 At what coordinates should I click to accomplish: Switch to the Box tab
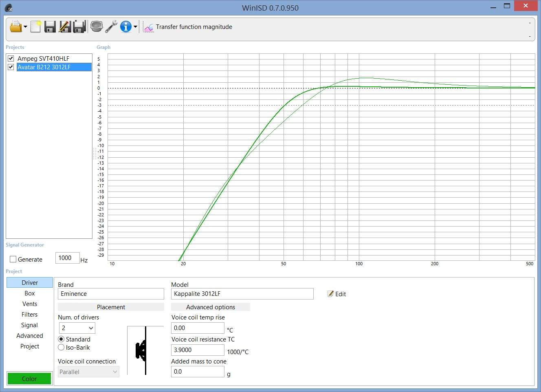tap(30, 293)
